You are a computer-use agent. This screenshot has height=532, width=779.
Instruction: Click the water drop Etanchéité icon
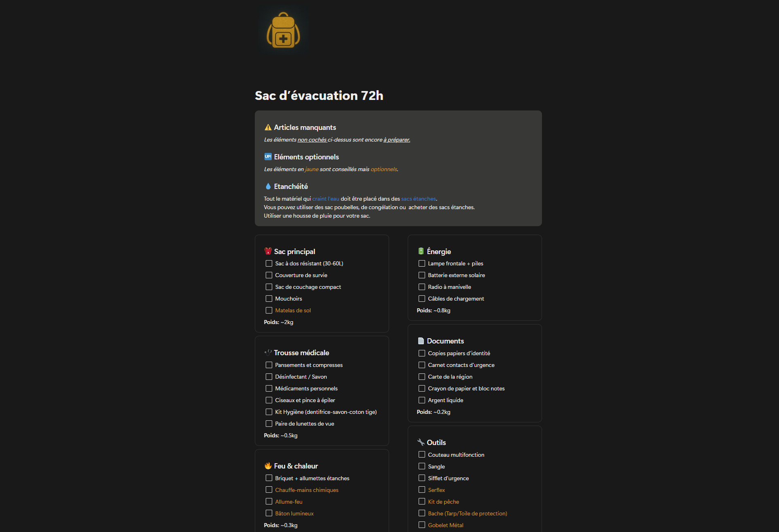(x=268, y=186)
